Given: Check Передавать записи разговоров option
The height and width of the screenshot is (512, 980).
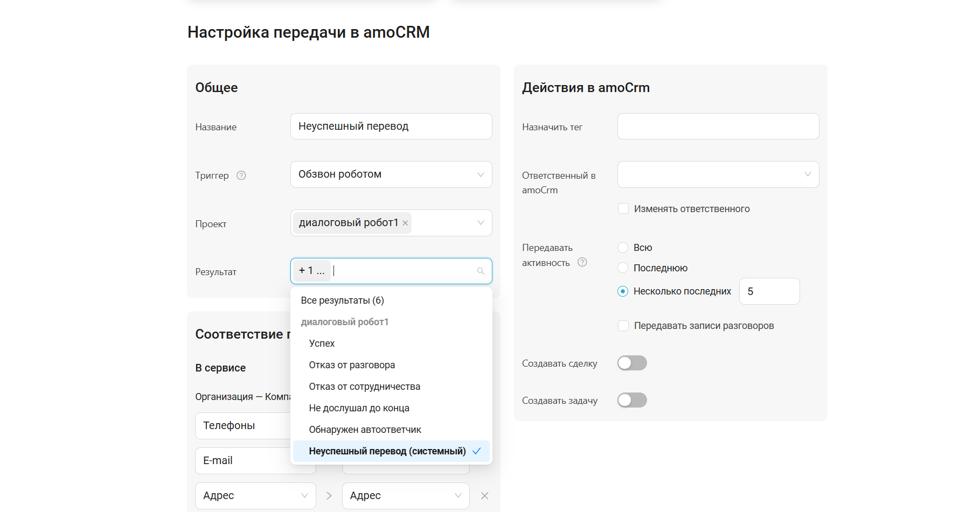Looking at the screenshot, I should click(x=623, y=326).
